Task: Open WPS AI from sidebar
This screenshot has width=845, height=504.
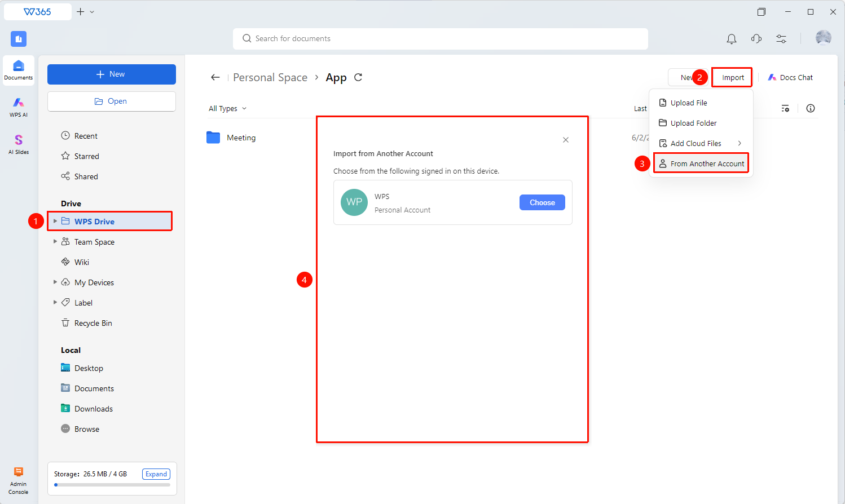Action: point(19,107)
